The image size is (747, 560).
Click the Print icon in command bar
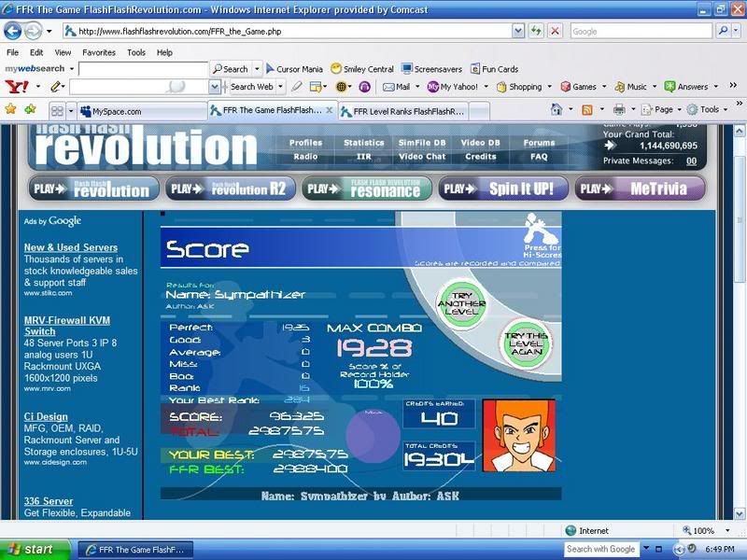pyautogui.click(x=618, y=110)
